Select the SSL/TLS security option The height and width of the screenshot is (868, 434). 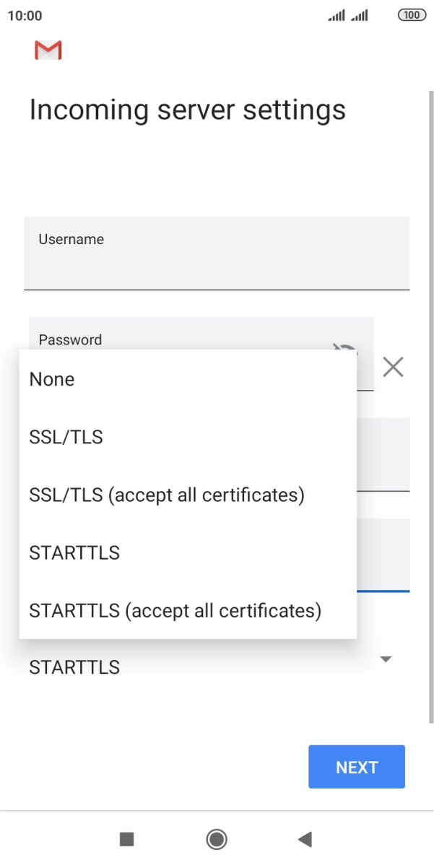(66, 437)
